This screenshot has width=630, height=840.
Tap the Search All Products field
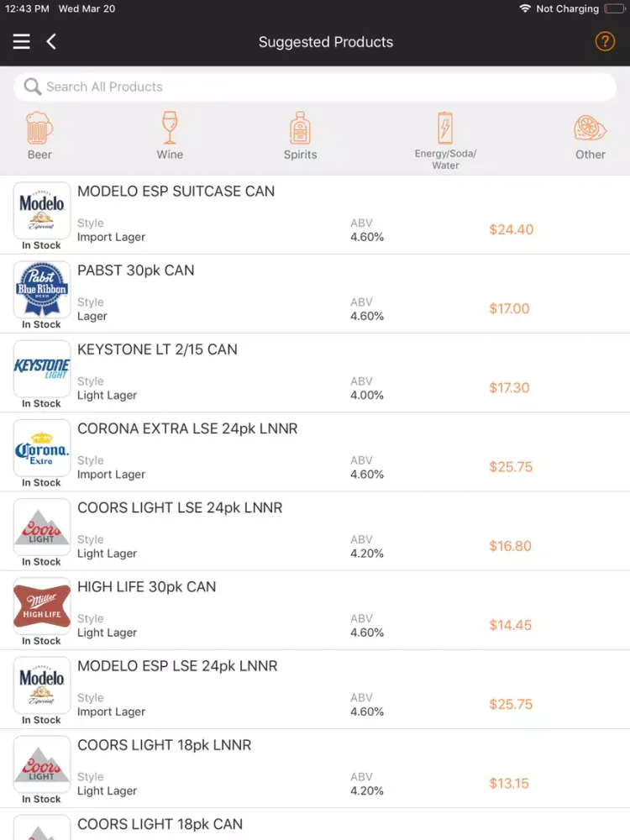point(315,87)
